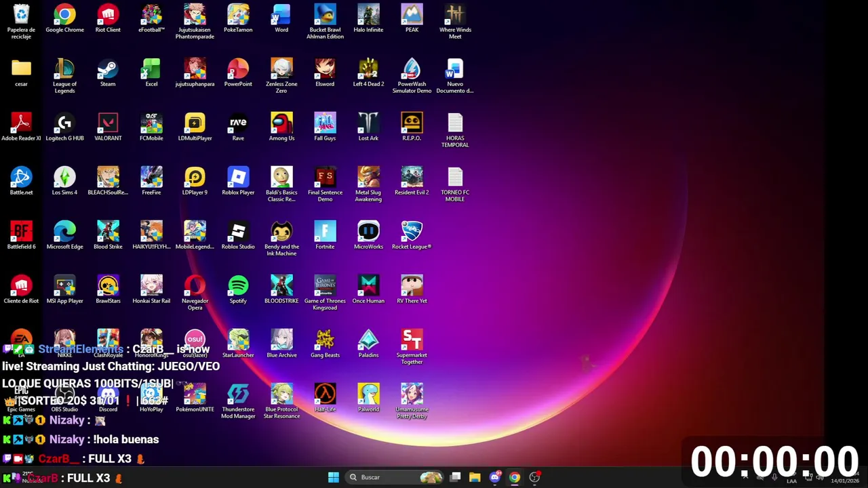Viewport: 868px width, 488px height.
Task: Select the Battle.net desktop shortcut
Action: tap(21, 181)
